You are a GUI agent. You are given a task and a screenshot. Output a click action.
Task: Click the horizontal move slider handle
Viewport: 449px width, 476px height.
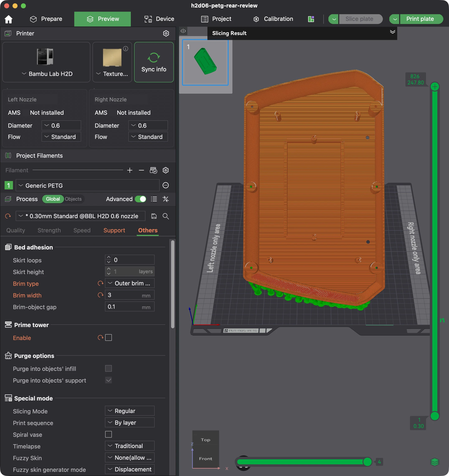(x=367, y=462)
